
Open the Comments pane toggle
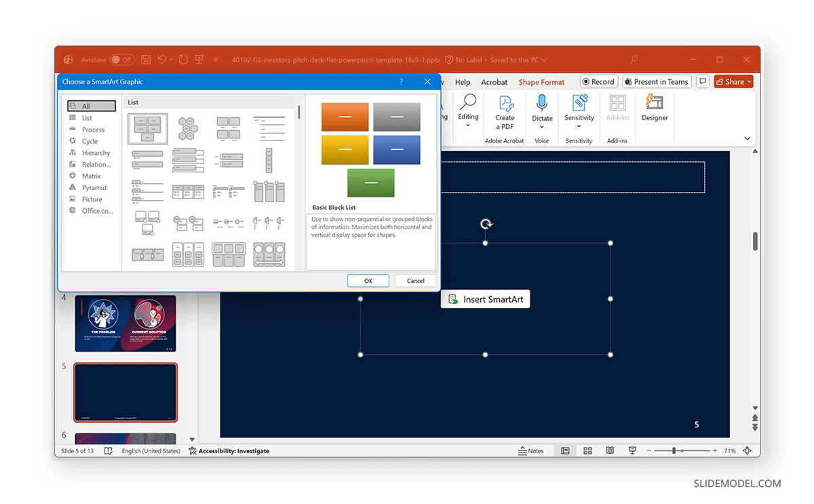[x=703, y=81]
